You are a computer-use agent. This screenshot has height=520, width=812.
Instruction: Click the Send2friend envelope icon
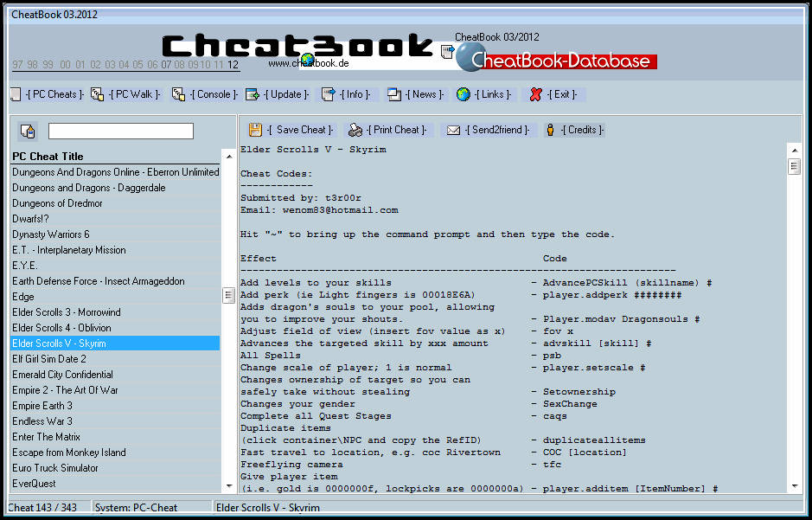pyautogui.click(x=453, y=130)
